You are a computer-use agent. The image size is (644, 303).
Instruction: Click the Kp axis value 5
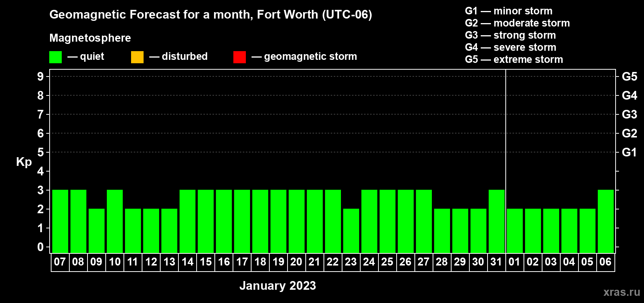[x=41, y=152]
